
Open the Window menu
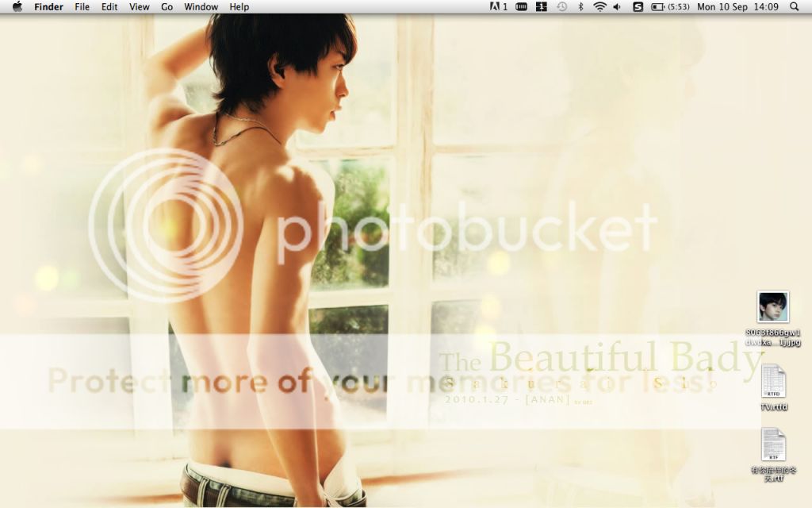tap(201, 7)
